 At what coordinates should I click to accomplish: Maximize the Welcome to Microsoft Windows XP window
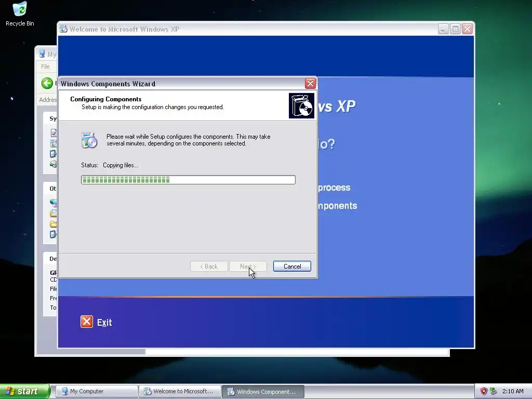click(x=455, y=29)
